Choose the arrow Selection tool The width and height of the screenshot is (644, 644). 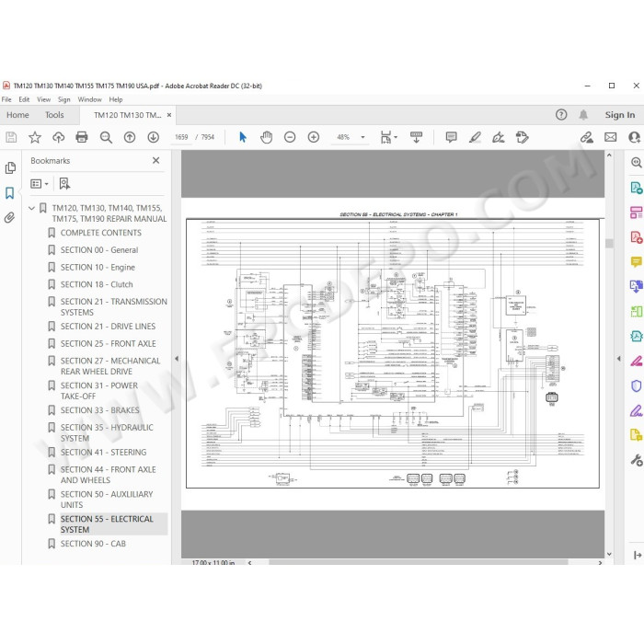pos(243,137)
